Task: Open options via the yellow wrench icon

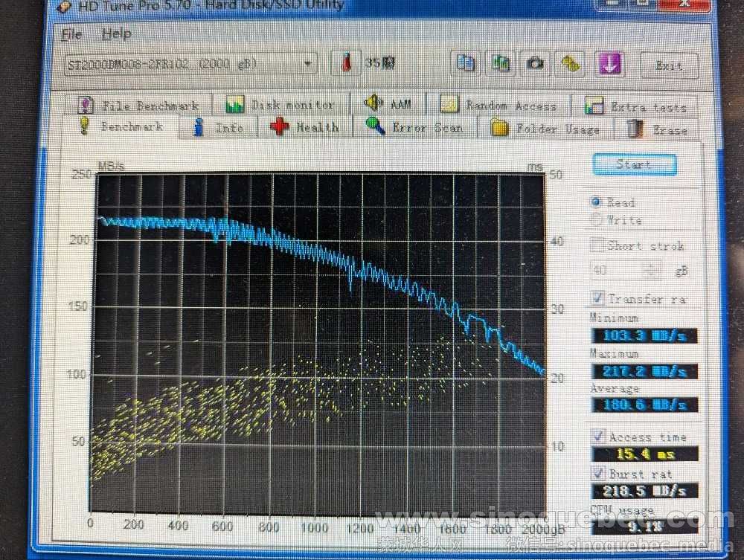Action: point(571,63)
